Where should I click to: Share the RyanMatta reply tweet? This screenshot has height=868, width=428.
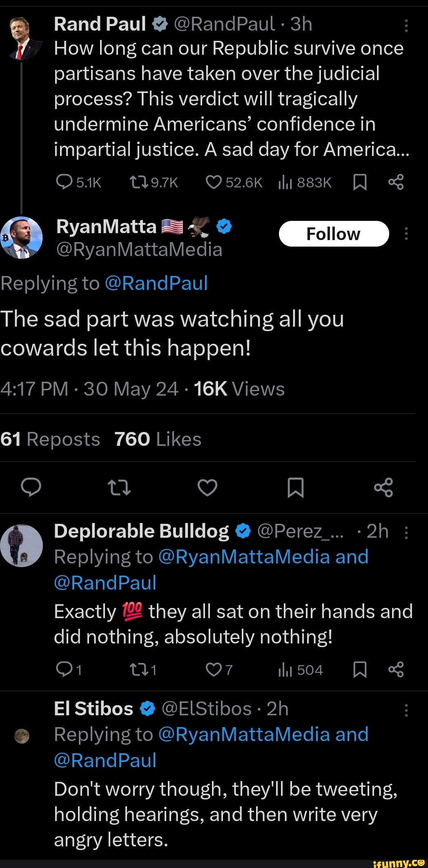pos(383,487)
